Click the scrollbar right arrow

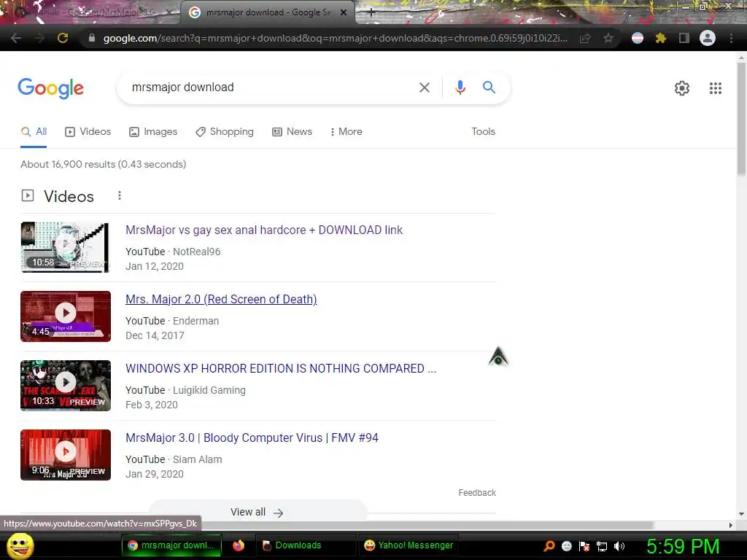(731, 525)
